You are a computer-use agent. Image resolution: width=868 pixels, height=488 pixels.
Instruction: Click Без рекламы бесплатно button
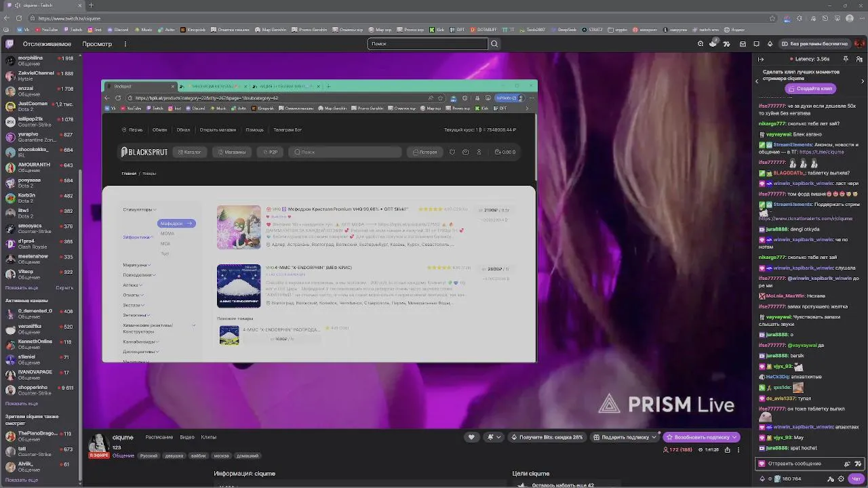814,44
